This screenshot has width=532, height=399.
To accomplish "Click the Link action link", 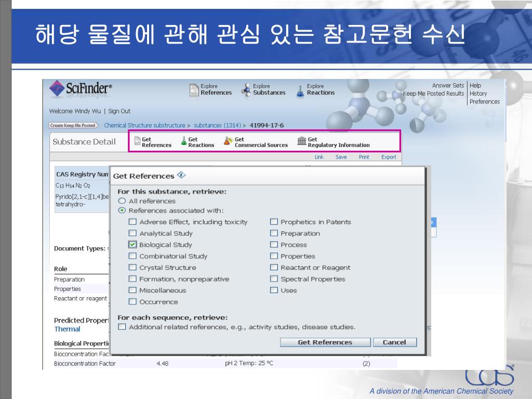I will pyautogui.click(x=319, y=157).
